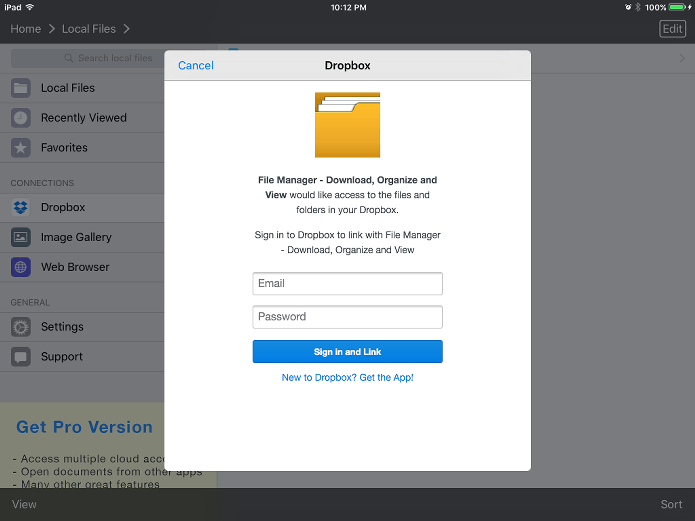Select the Support label
Viewport: 695px width, 521px height.
pos(62,356)
